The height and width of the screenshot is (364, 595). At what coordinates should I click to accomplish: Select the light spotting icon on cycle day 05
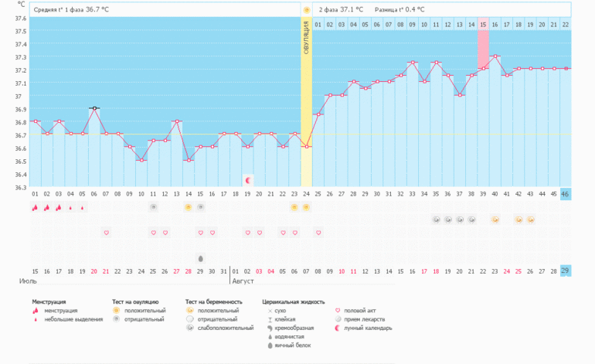pos(83,208)
